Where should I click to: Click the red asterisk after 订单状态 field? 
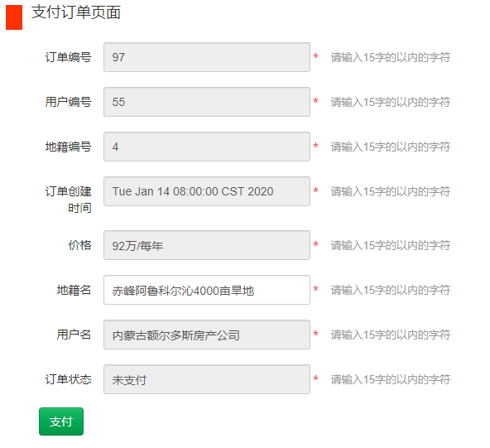pos(315,378)
